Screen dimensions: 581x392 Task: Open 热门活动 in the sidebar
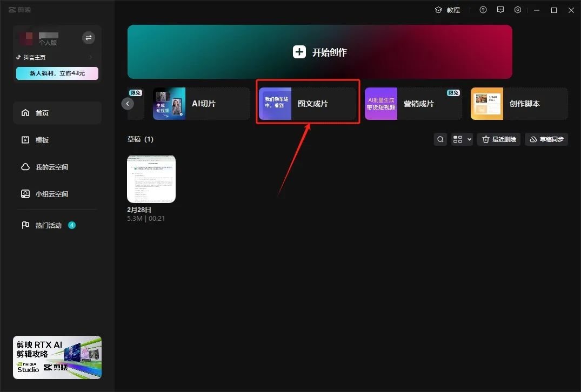click(57, 226)
